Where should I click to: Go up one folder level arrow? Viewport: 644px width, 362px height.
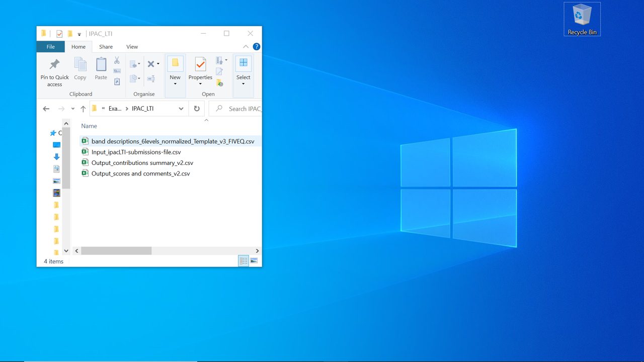click(83, 109)
